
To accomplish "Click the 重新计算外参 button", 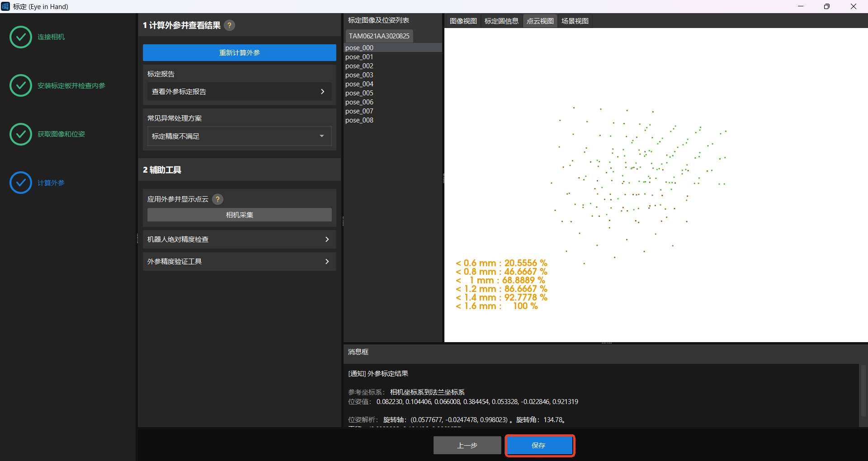I will click(239, 53).
